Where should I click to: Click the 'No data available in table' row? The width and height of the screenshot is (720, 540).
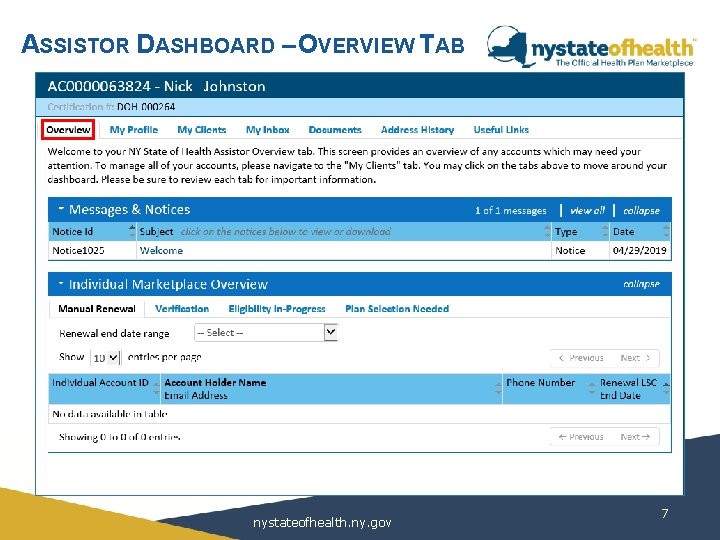pyautogui.click(x=359, y=414)
